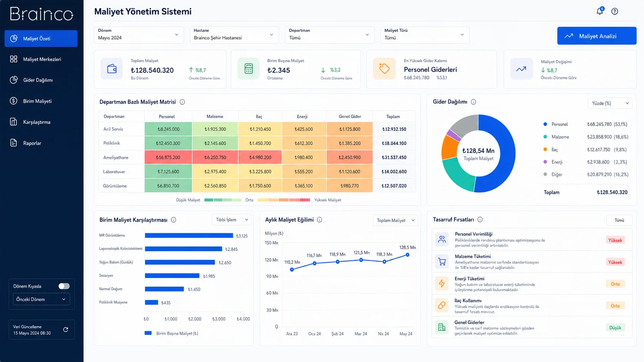Click the building icon for Genel Giderler
Screen dimensions: 644x362
point(442,327)
